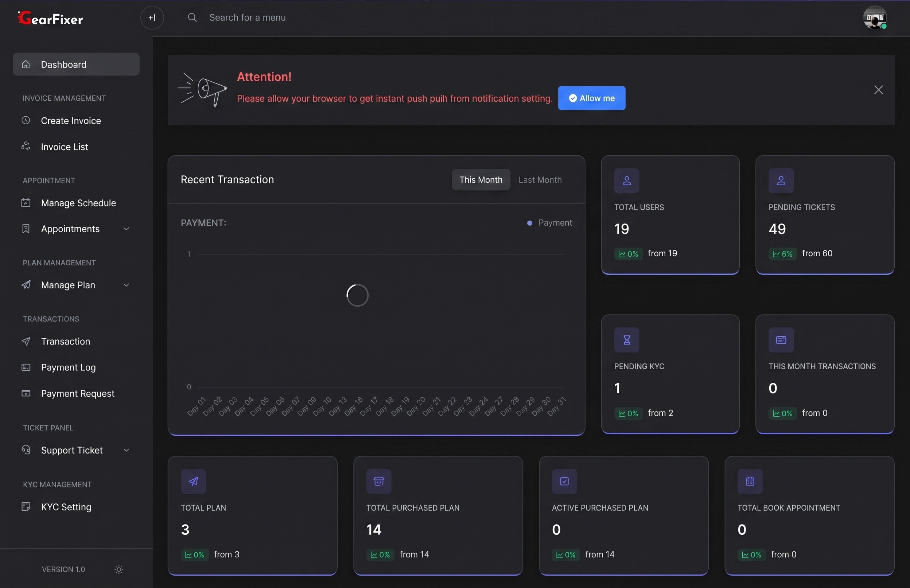Click the Allow me button
The width and height of the screenshot is (910, 588).
click(x=591, y=98)
